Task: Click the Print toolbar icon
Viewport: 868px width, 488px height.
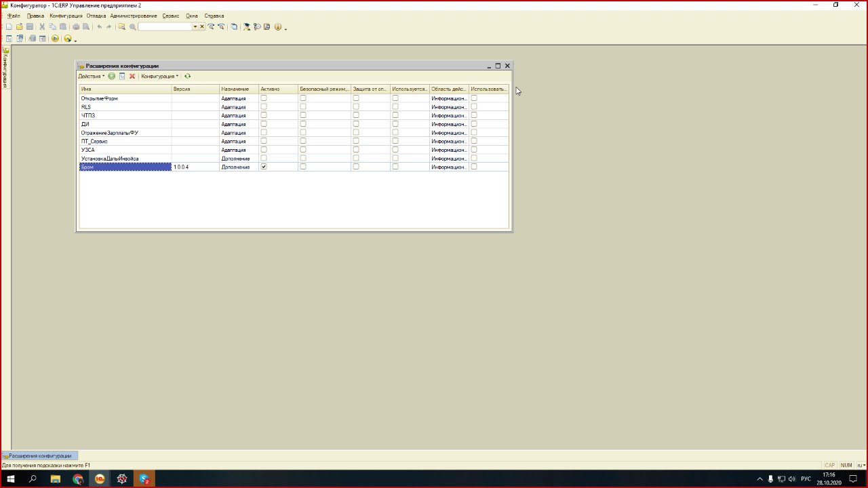Action: 76,26
